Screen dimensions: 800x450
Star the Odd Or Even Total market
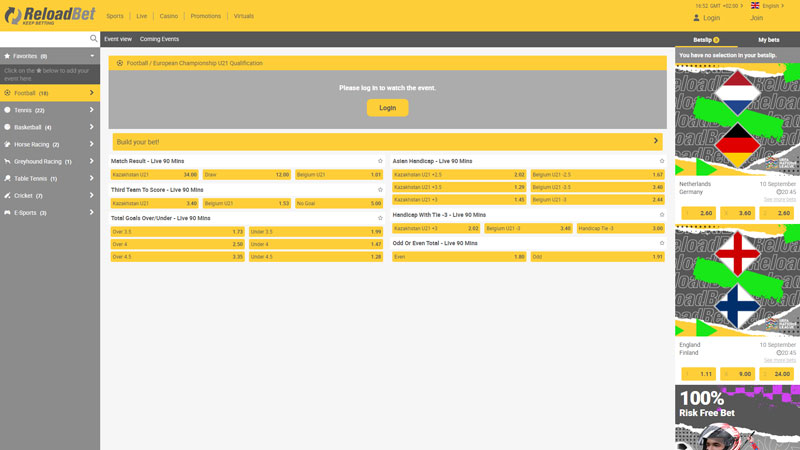pyautogui.click(x=662, y=243)
